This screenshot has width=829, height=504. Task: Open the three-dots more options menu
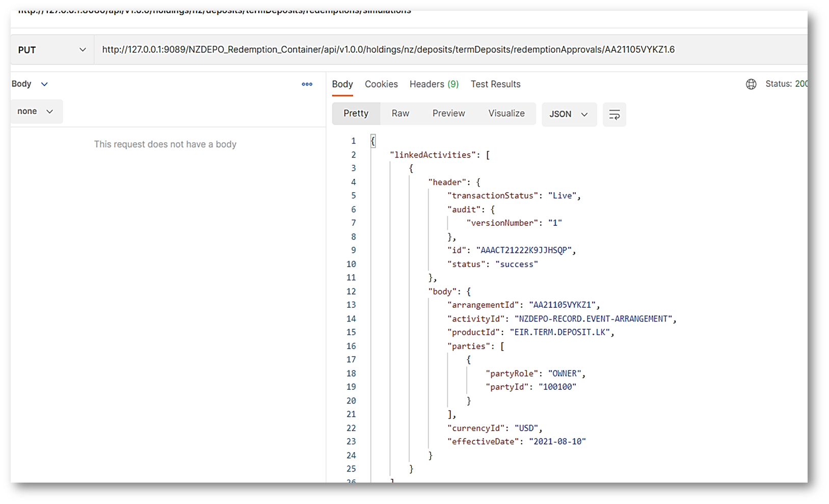point(307,84)
